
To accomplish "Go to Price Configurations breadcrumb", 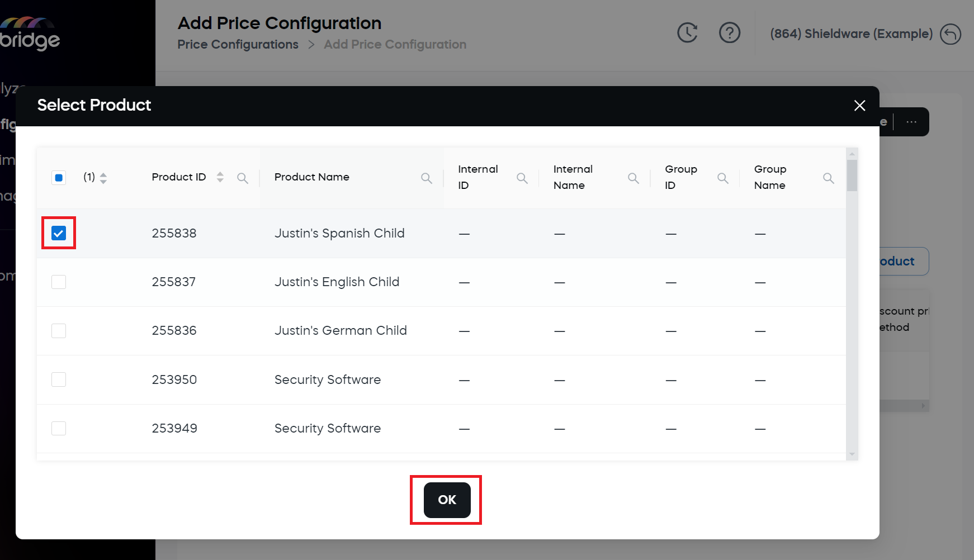I will point(238,45).
